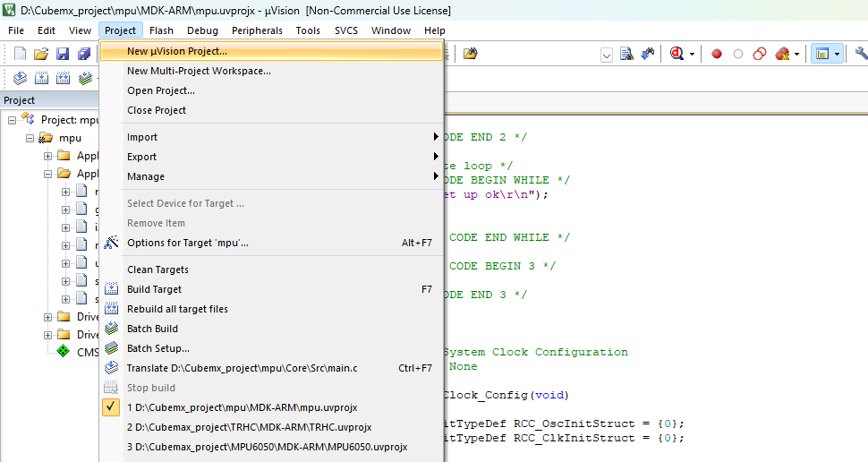Open the Window menu
868x462 pixels.
click(x=391, y=30)
